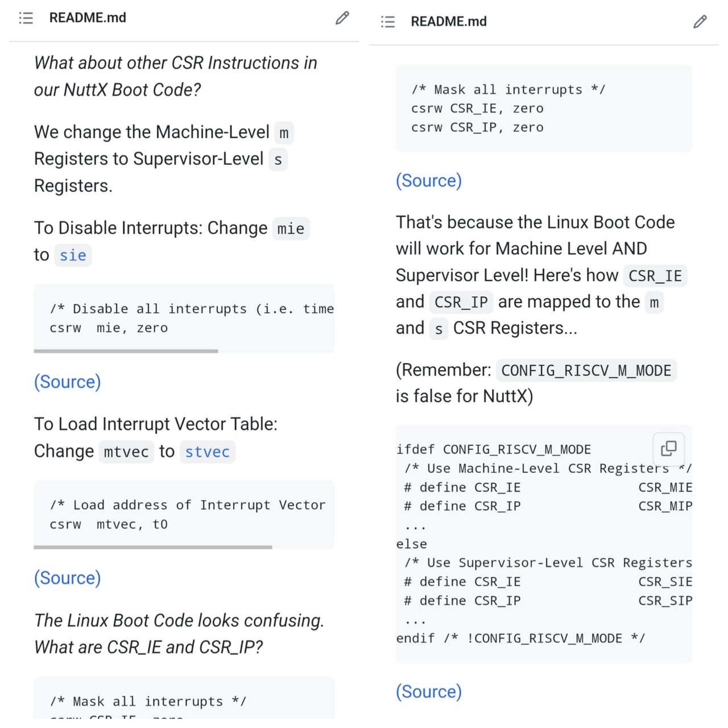Screen dimensions: 728x728
Task: Click the right README.md file title
Action: (449, 22)
